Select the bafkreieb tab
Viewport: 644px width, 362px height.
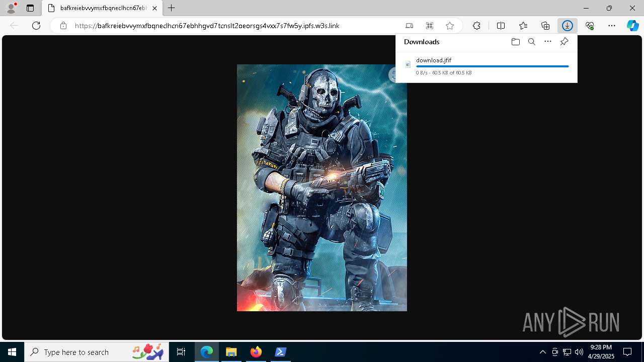pos(102,8)
